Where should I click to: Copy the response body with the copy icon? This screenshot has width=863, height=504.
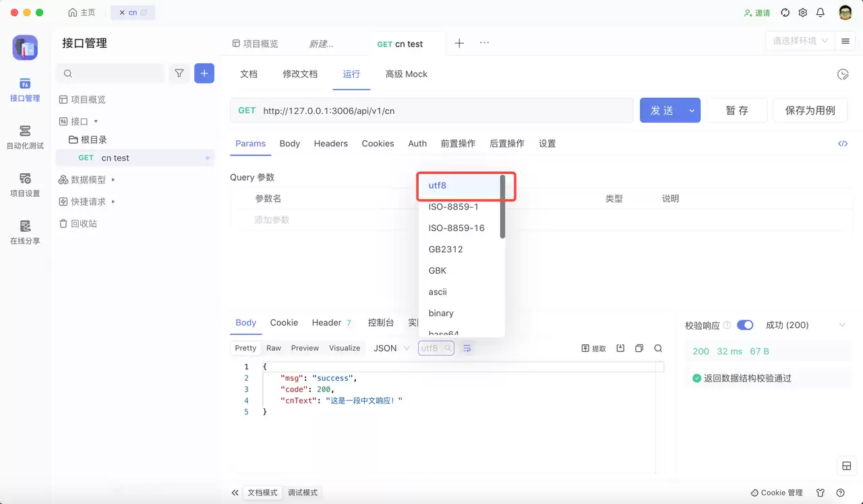pyautogui.click(x=639, y=348)
